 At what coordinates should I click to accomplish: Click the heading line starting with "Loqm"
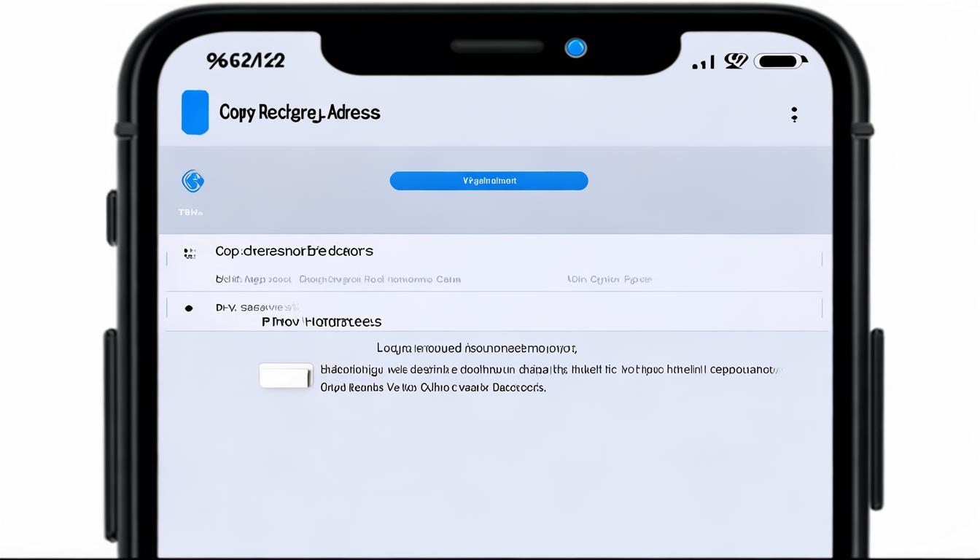point(477,349)
